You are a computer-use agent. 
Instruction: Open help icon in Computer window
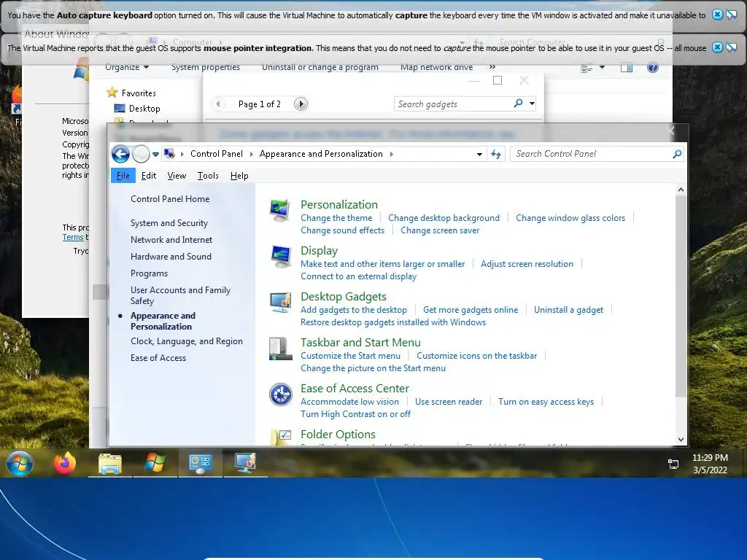click(x=653, y=67)
